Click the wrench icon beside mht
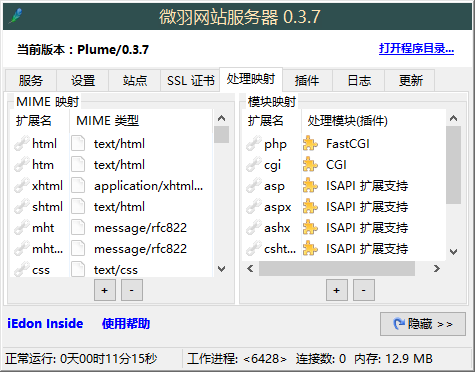Image resolution: width=475 pixels, height=372 pixels. tap(22, 228)
